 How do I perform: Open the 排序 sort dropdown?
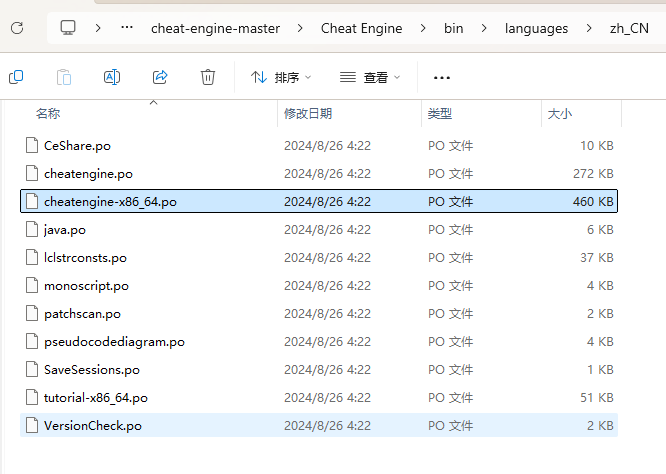pos(281,77)
